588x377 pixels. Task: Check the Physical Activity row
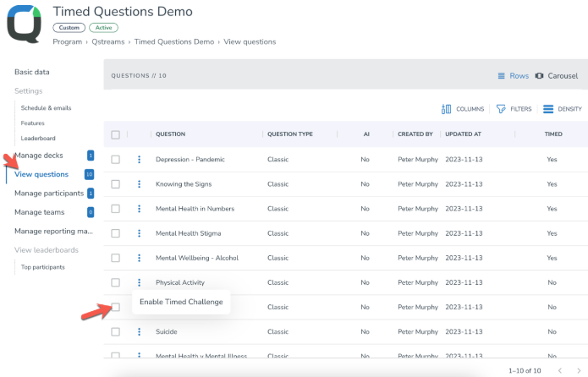point(116,282)
